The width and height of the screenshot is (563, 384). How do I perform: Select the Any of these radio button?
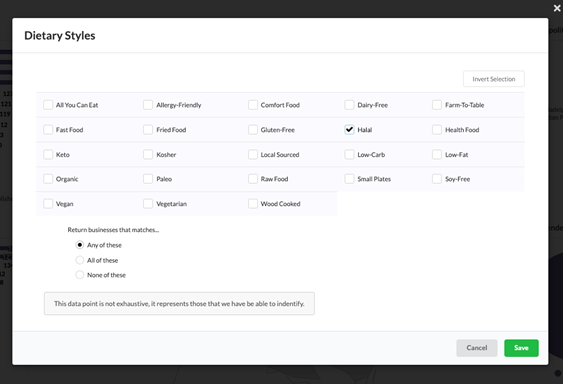click(x=80, y=245)
